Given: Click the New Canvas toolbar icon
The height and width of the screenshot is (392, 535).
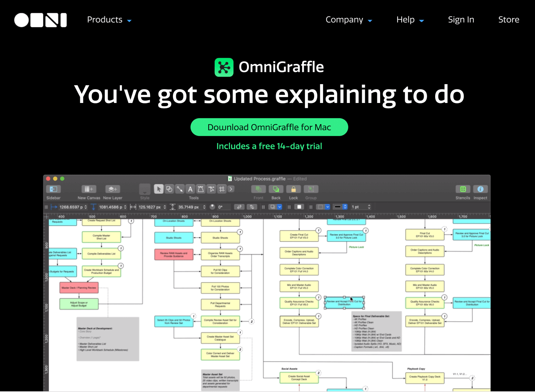Looking at the screenshot, I should [x=89, y=189].
